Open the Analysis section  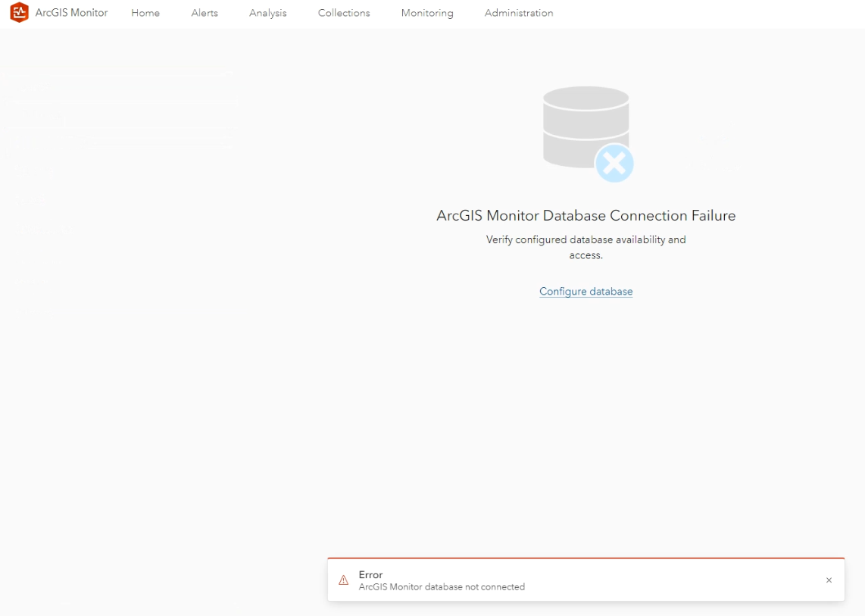267,13
